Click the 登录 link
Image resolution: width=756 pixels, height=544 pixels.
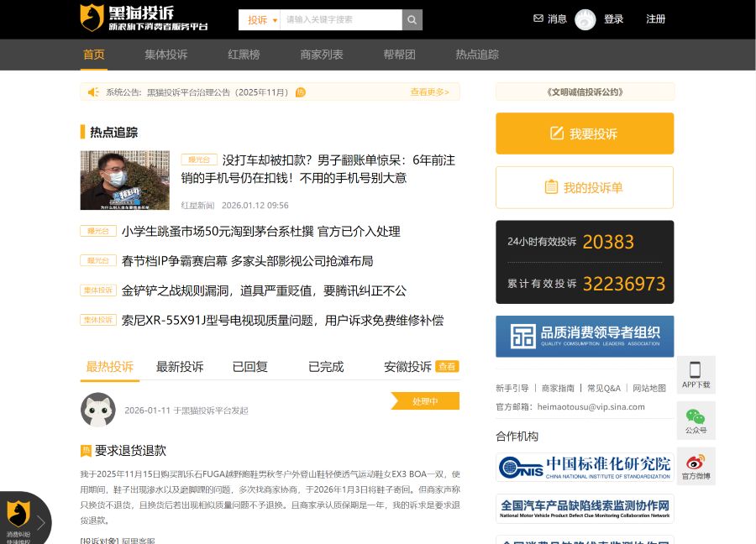click(614, 18)
